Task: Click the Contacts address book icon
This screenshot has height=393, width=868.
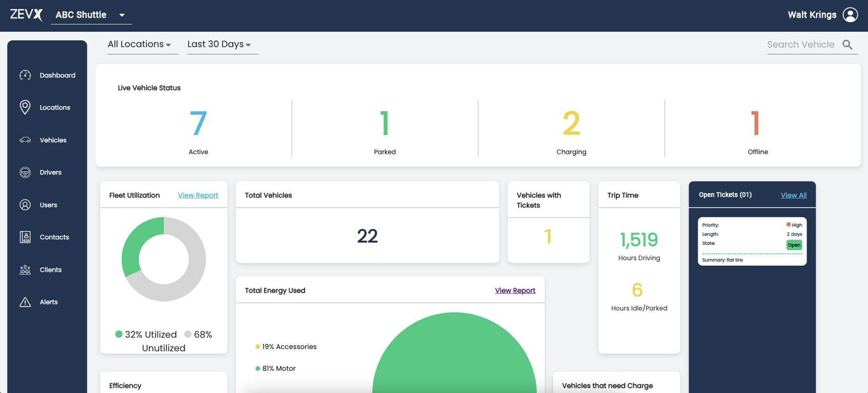Action: pos(25,237)
